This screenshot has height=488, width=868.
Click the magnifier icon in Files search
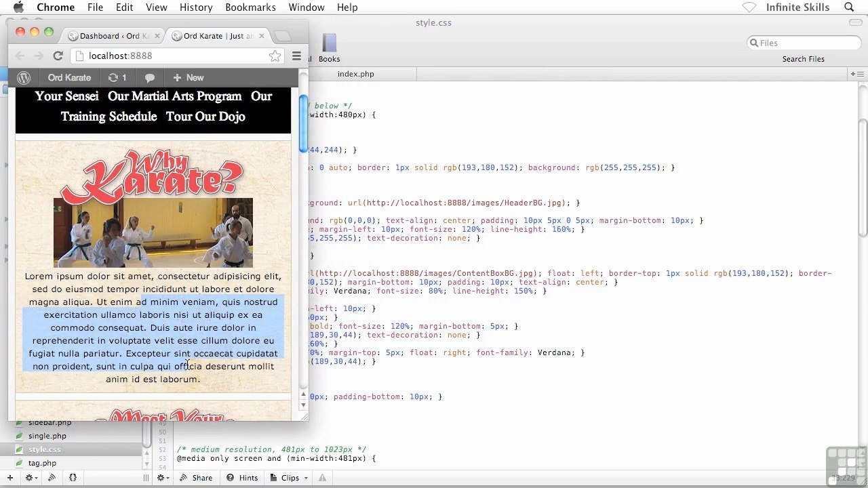(753, 43)
